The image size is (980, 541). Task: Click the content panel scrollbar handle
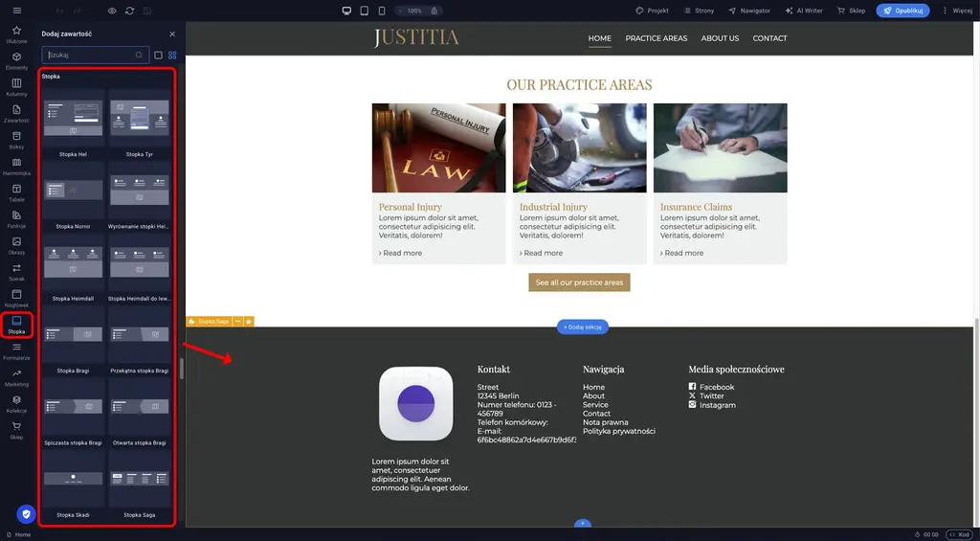pyautogui.click(x=181, y=369)
